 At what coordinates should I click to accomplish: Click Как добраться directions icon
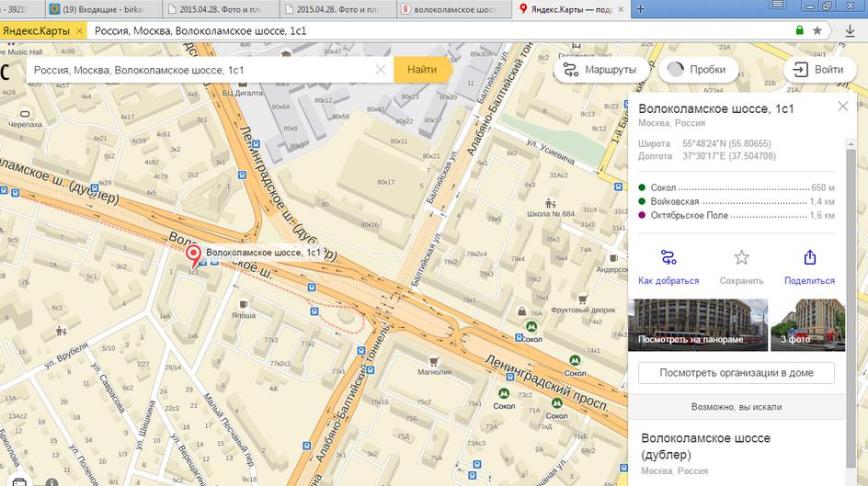[x=668, y=257]
